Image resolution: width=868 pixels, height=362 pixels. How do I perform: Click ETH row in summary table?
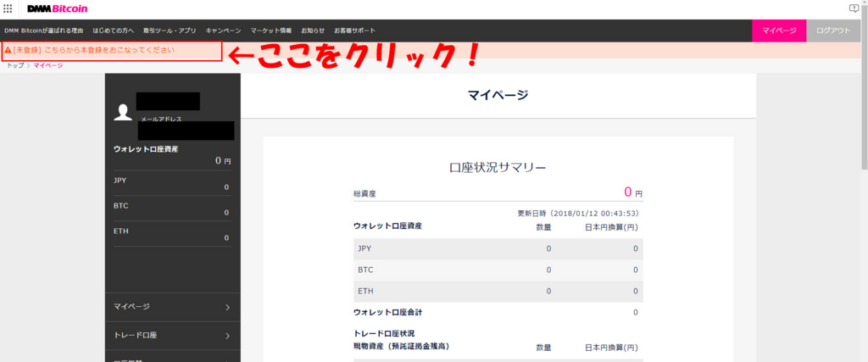click(498, 291)
